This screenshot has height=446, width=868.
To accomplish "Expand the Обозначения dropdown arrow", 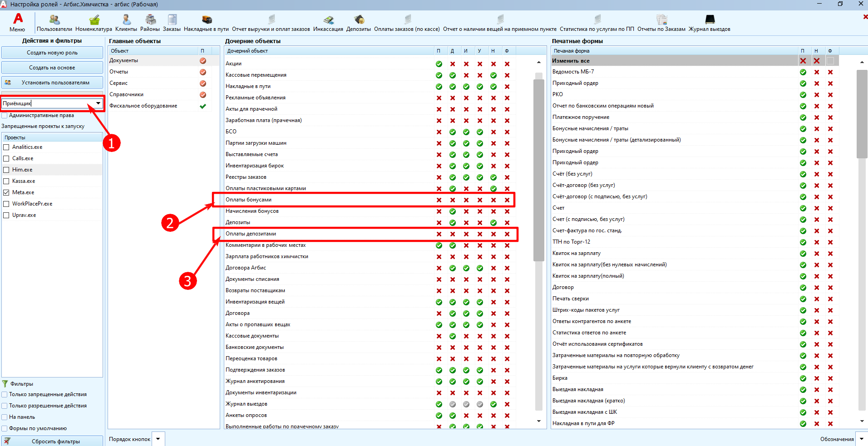I will click(x=862, y=439).
